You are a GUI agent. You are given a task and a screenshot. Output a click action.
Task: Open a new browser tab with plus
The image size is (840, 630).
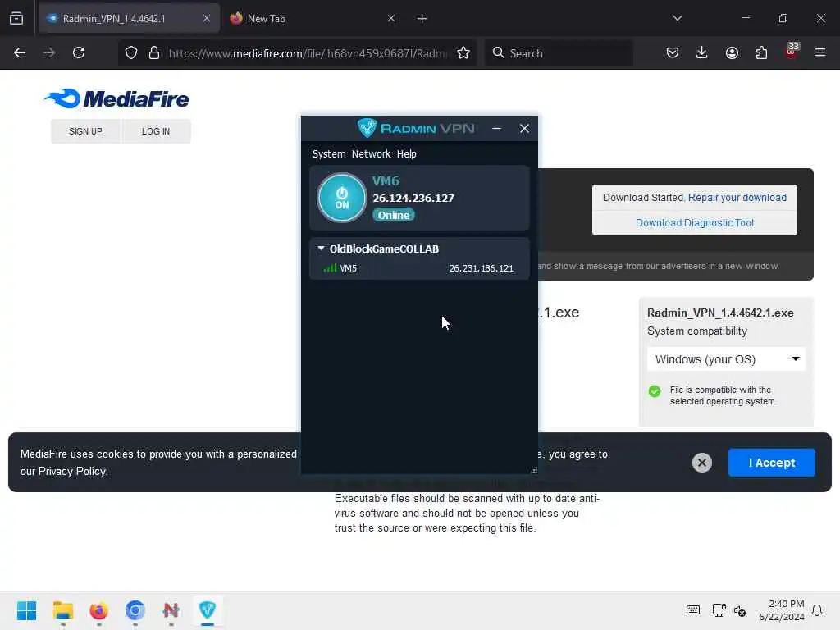click(x=422, y=19)
